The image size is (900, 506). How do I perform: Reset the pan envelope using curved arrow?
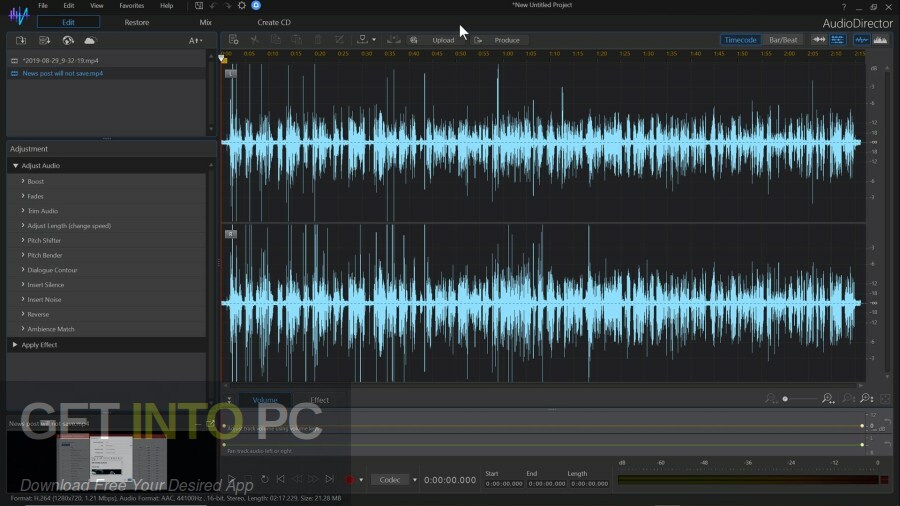(887, 444)
